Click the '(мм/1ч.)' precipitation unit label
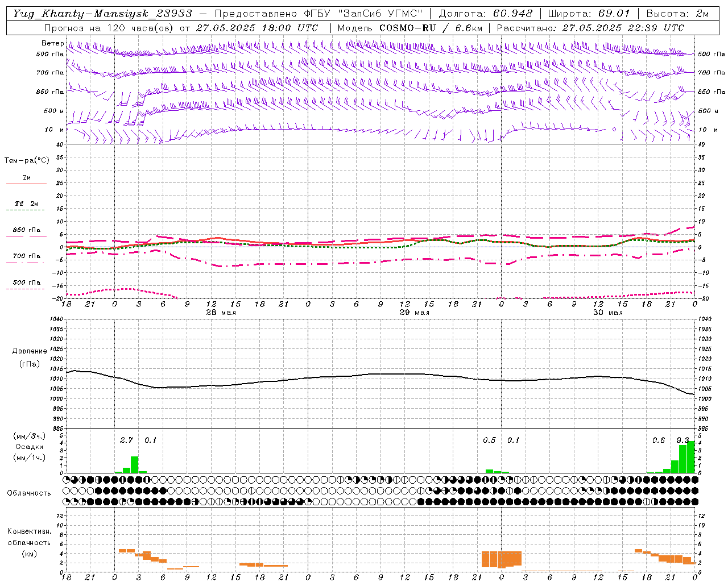 30,458
